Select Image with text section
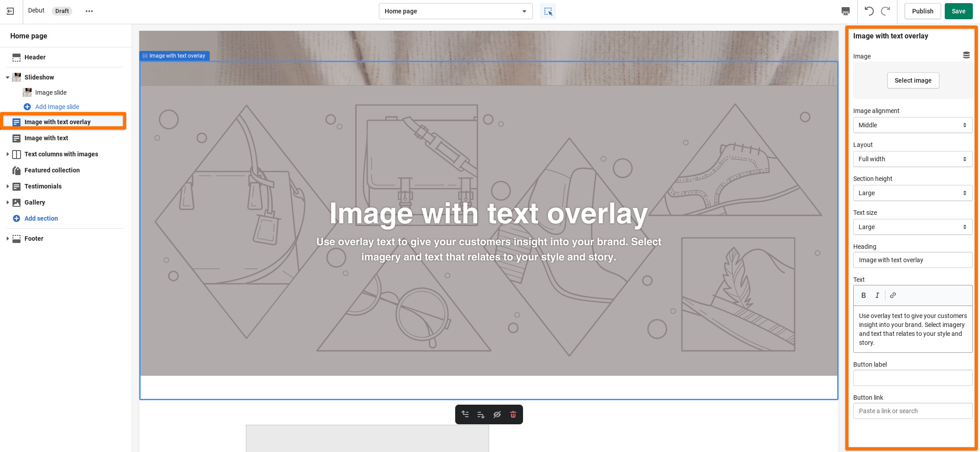 46,138
